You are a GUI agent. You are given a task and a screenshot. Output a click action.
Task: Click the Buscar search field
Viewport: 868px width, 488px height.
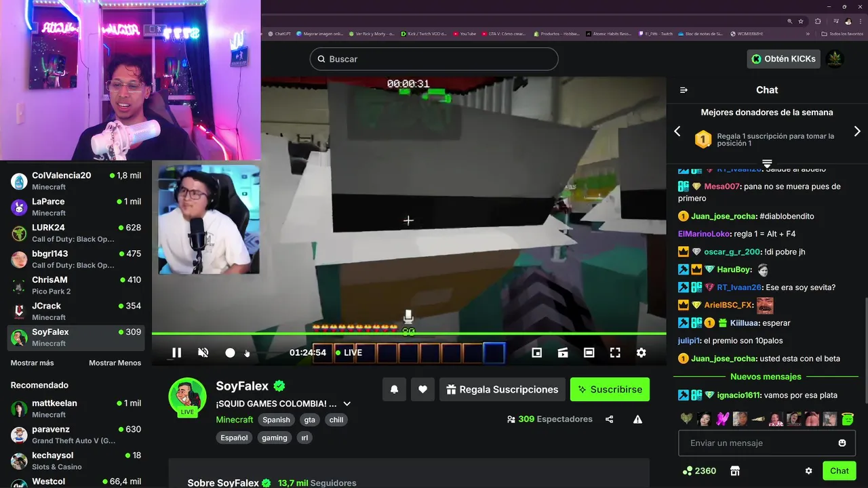pyautogui.click(x=434, y=59)
